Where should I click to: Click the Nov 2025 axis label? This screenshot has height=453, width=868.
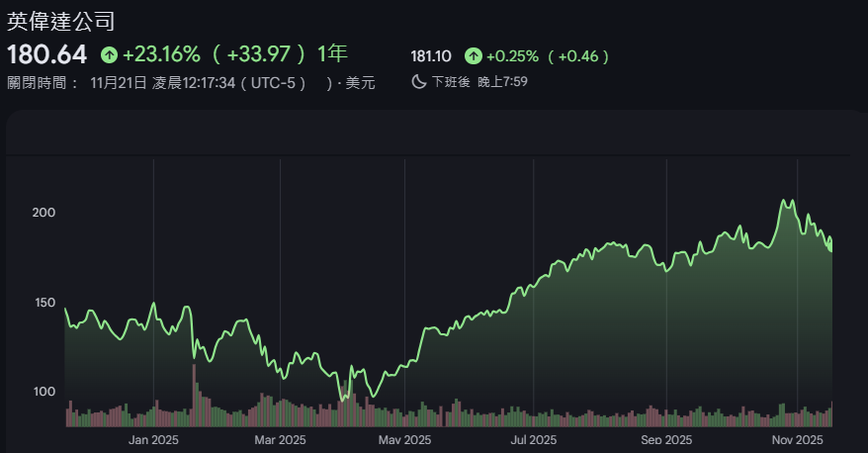click(797, 439)
